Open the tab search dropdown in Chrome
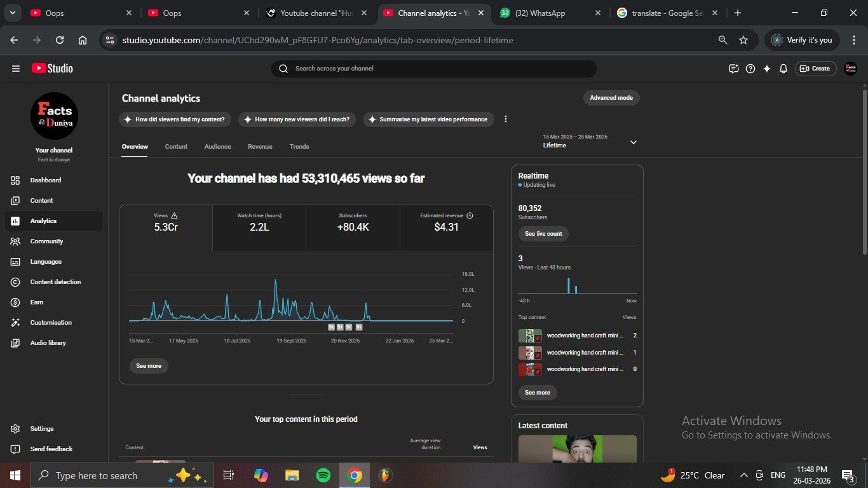The height and width of the screenshot is (488, 868). (x=13, y=13)
